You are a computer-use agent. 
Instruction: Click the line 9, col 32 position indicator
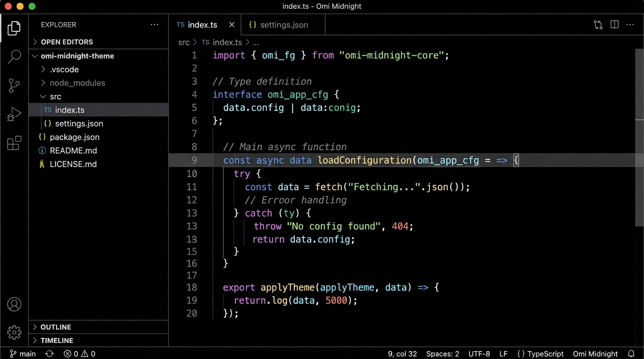point(402,354)
